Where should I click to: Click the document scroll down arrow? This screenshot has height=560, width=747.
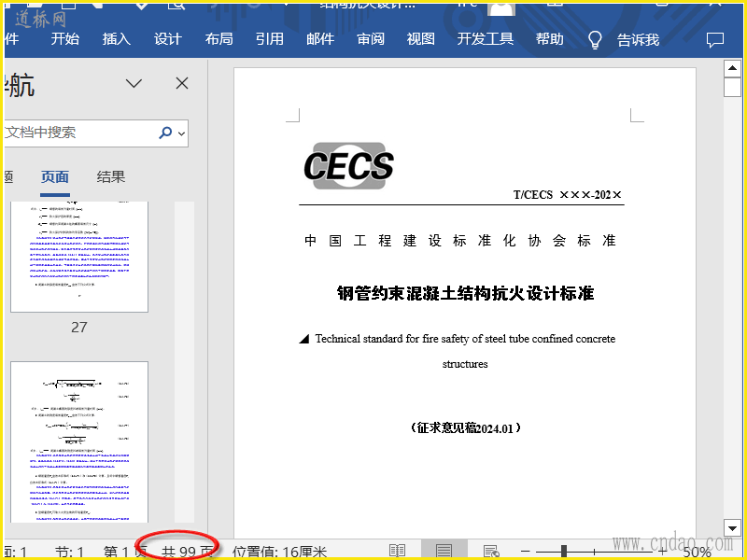(732, 527)
